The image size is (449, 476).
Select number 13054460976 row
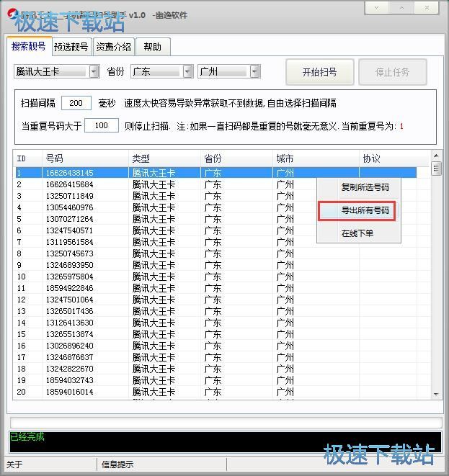coord(215,207)
